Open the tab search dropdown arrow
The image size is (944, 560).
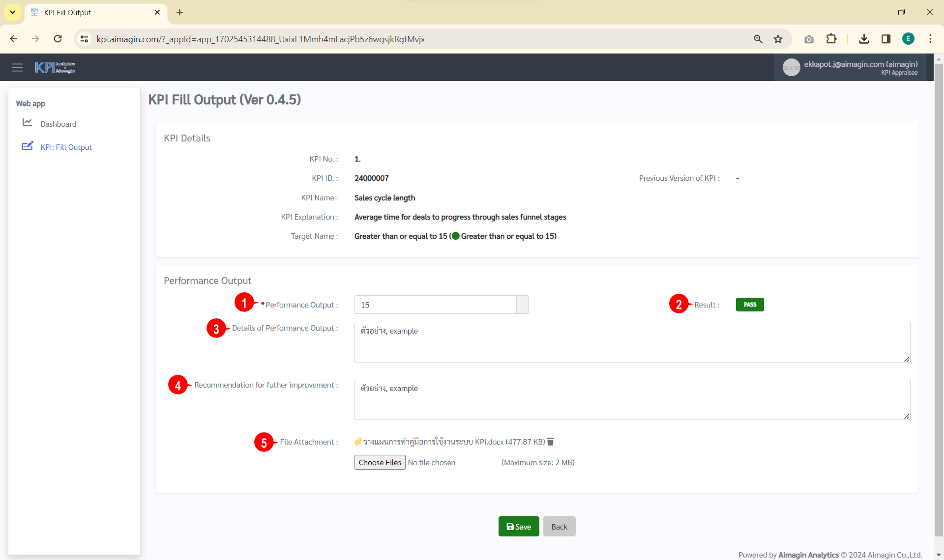tap(12, 12)
